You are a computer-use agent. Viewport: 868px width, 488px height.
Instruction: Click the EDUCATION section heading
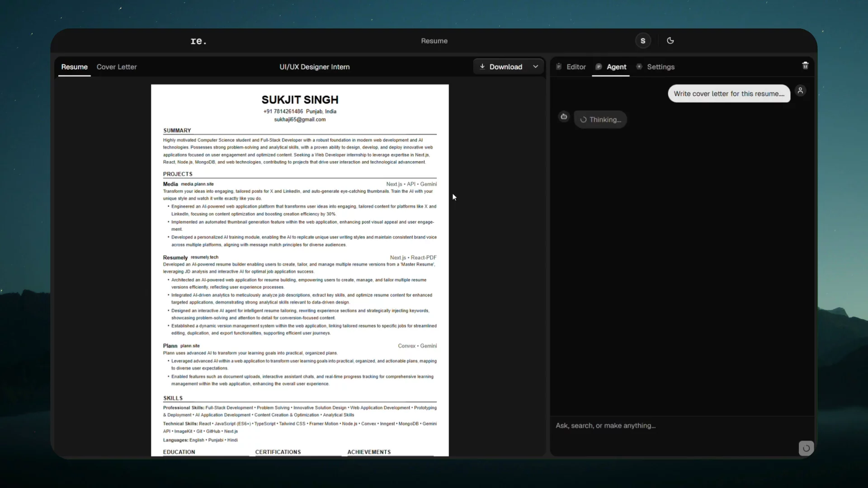tap(179, 452)
